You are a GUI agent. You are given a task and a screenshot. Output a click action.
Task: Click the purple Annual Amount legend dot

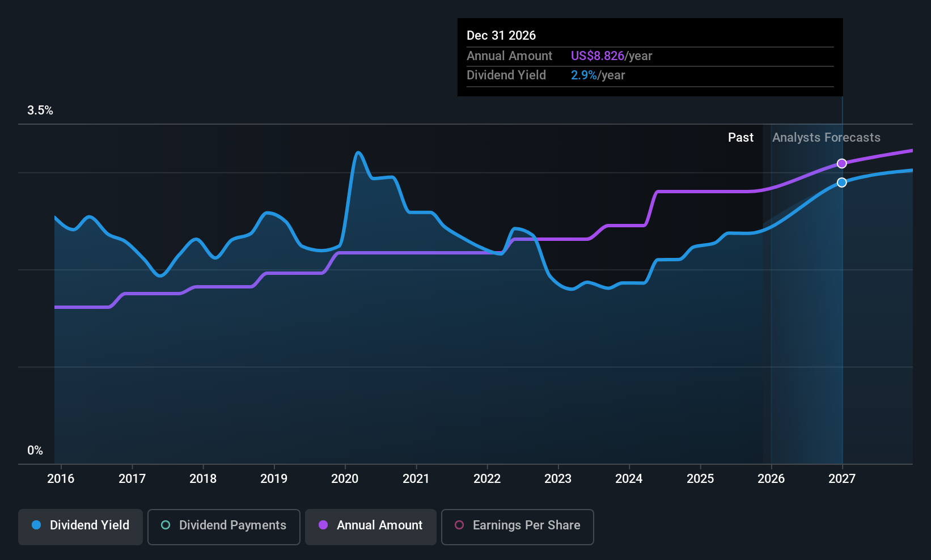(323, 525)
